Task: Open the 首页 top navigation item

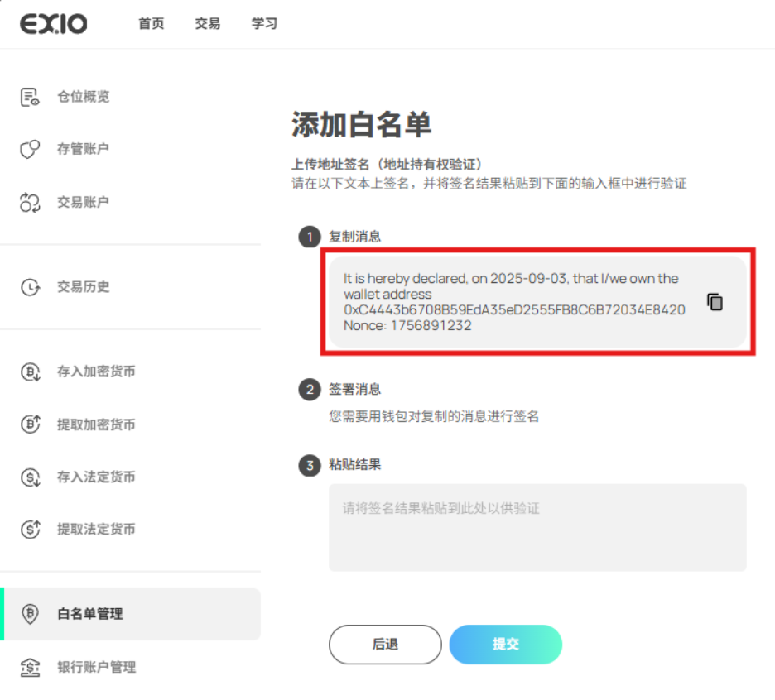Action: [x=151, y=24]
